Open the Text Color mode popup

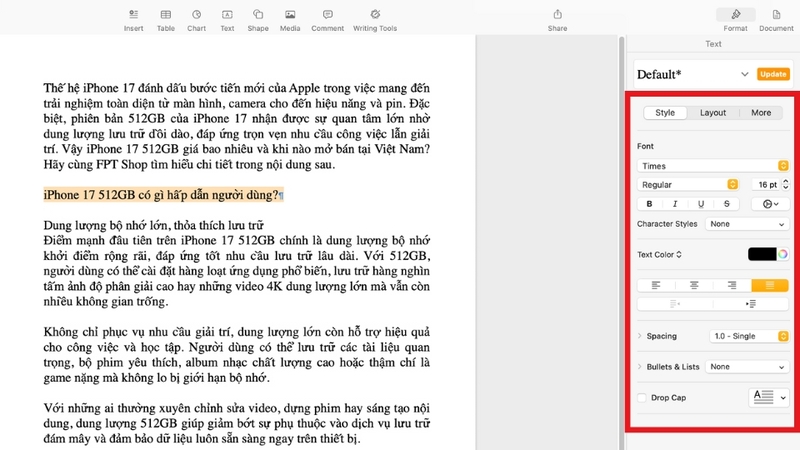pyautogui.click(x=659, y=255)
